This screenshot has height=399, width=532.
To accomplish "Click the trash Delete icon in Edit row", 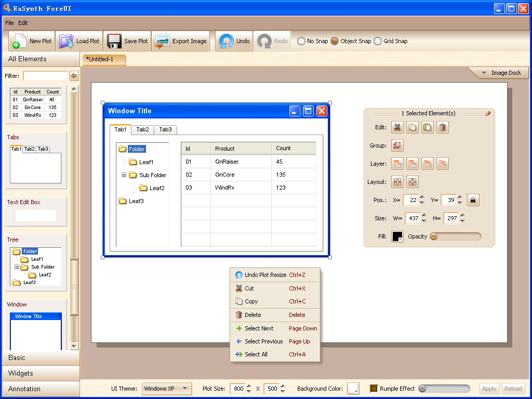I will (442, 127).
